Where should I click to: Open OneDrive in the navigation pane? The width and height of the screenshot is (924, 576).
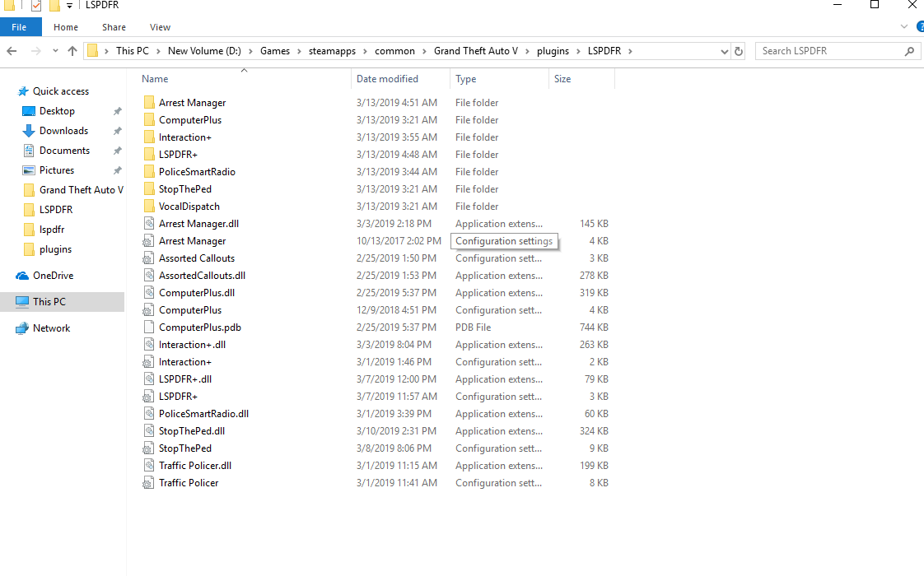pos(53,276)
